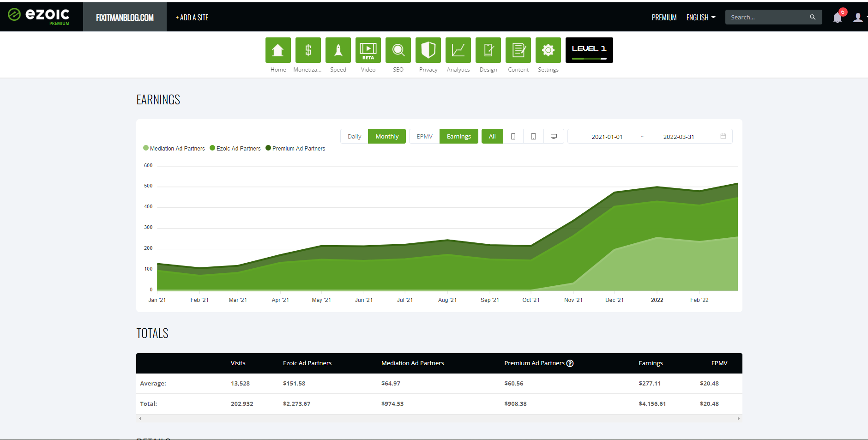Image resolution: width=868 pixels, height=440 pixels.
Task: Click the Ezoic logo
Action: pyautogui.click(x=39, y=16)
